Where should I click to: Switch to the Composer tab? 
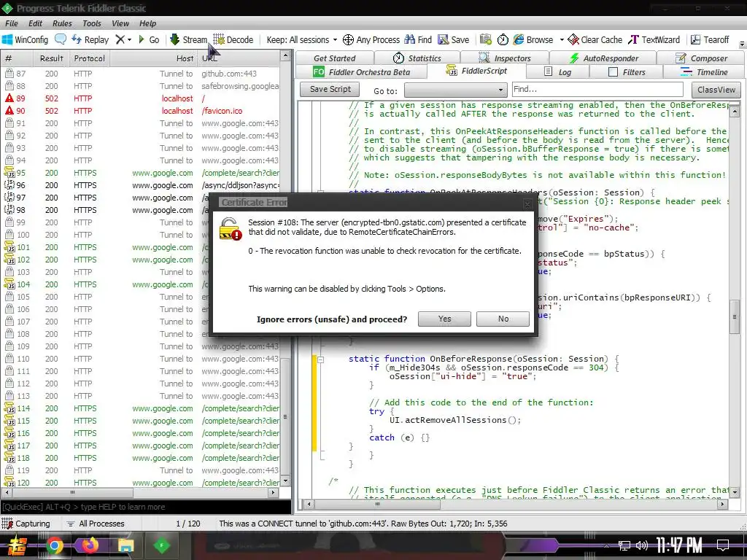(x=701, y=58)
